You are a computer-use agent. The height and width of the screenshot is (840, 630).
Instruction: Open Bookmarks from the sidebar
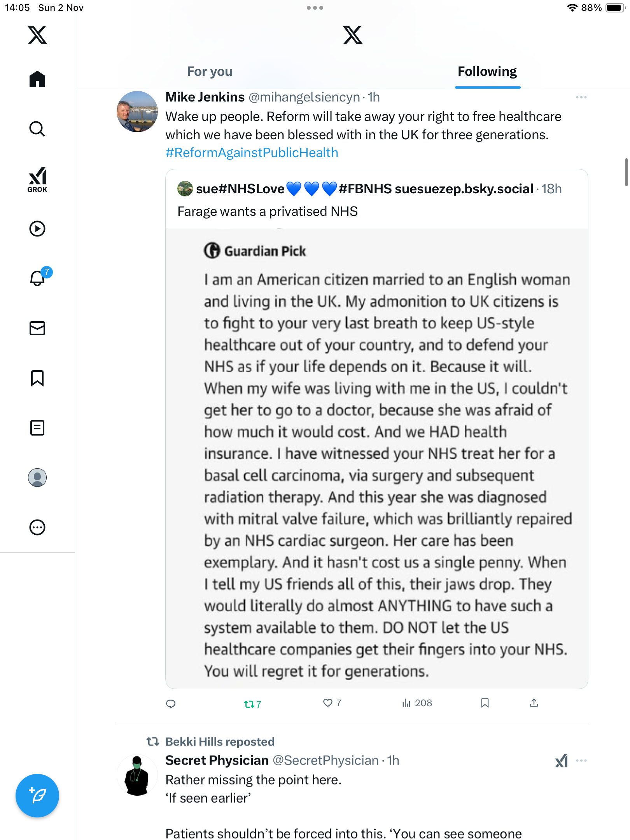tap(37, 378)
